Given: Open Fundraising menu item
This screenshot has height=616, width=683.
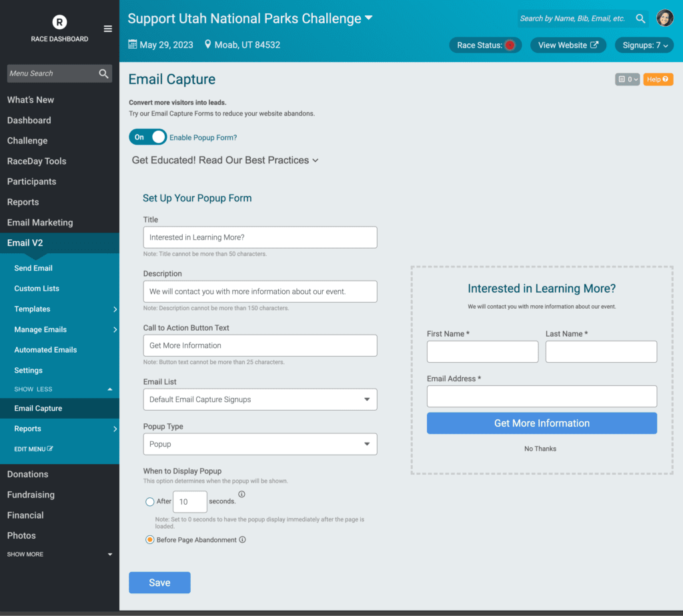Looking at the screenshot, I should 31,495.
